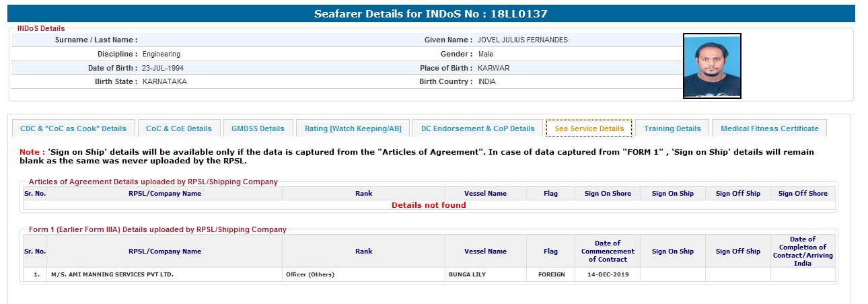
Task: Select the Officer (Others) rank cell
Action: point(310,274)
